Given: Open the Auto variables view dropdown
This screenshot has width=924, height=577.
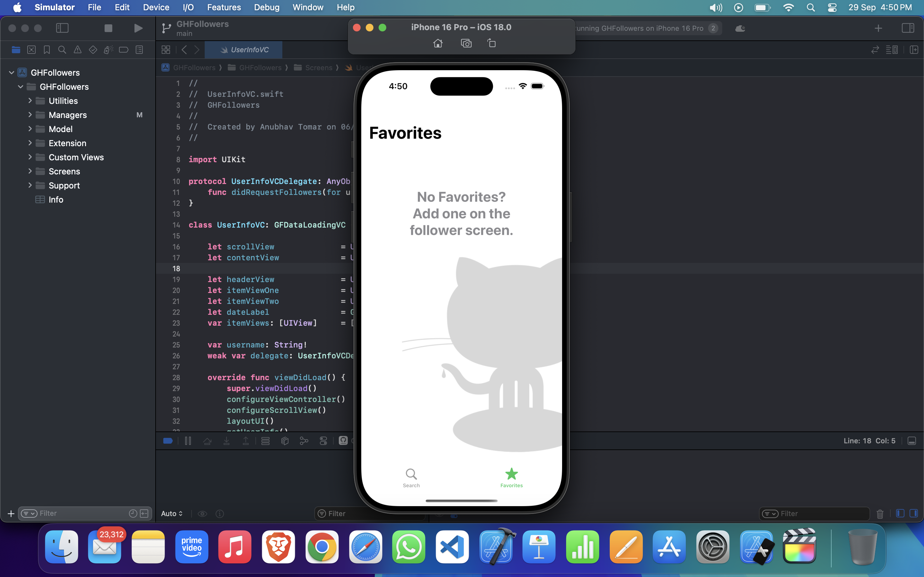Looking at the screenshot, I should click(172, 514).
